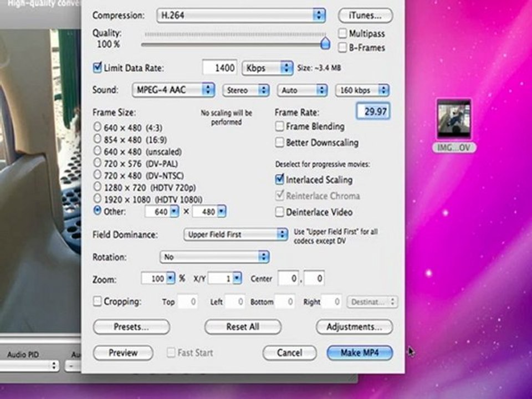The width and height of the screenshot is (532, 399).
Task: Open the 160 kbps audio bitrate dropdown
Action: tap(362, 90)
